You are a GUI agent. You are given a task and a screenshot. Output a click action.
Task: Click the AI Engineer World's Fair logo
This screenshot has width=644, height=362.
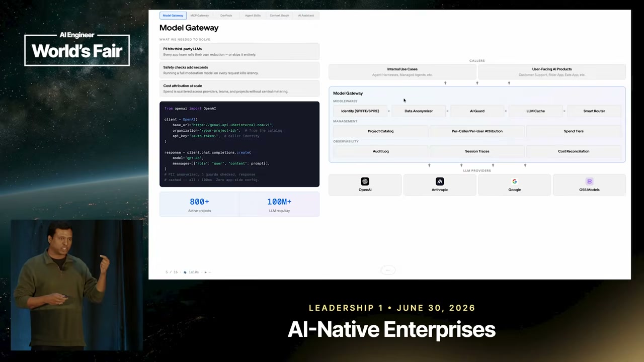coord(77,49)
